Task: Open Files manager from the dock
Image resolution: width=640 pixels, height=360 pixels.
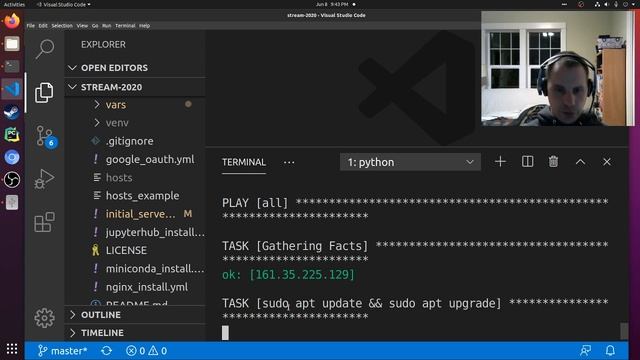Action: 12,44
